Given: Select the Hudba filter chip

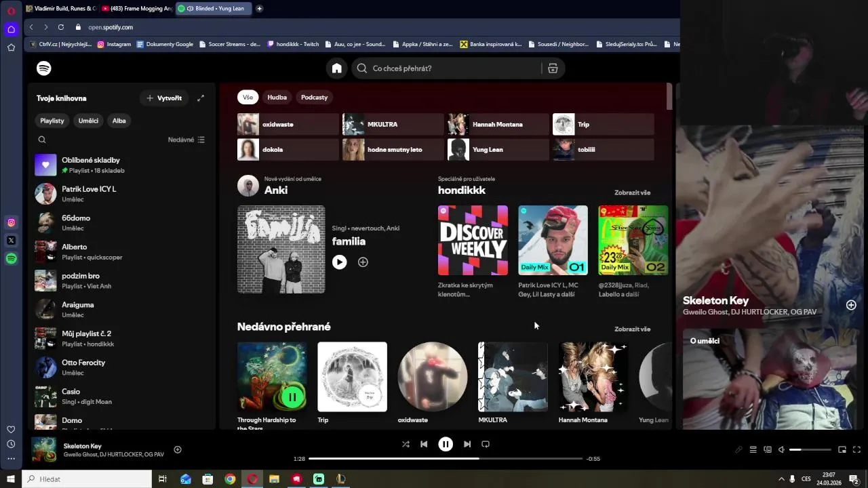Looking at the screenshot, I should pos(277,98).
